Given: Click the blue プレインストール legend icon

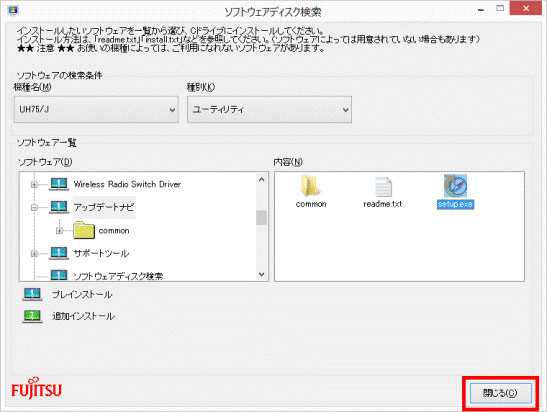Looking at the screenshot, I should 32,294.
